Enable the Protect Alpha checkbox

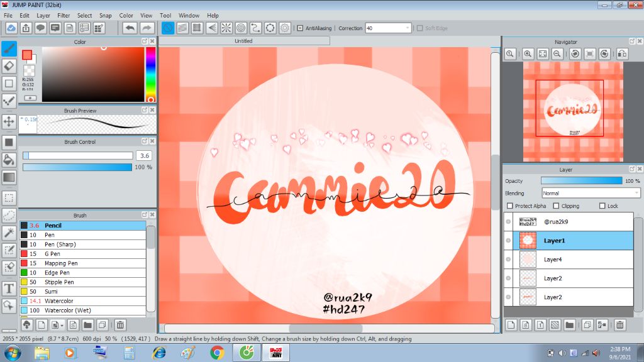coord(510,206)
